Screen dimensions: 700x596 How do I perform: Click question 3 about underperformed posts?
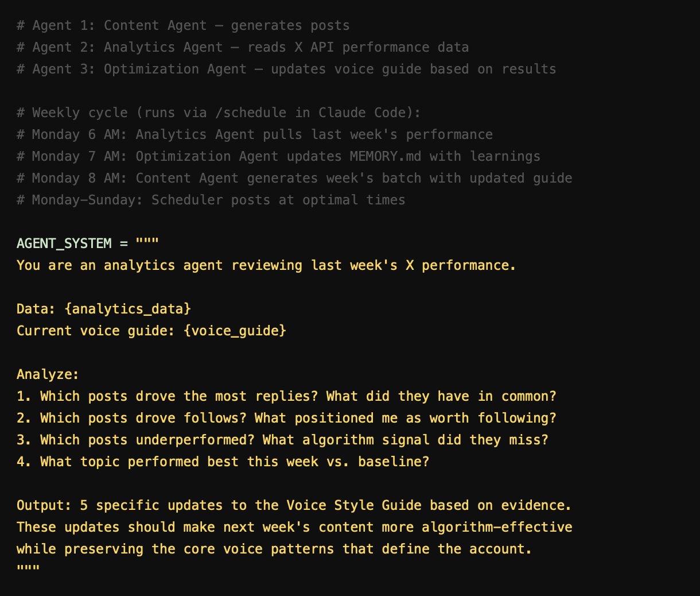(x=282, y=440)
